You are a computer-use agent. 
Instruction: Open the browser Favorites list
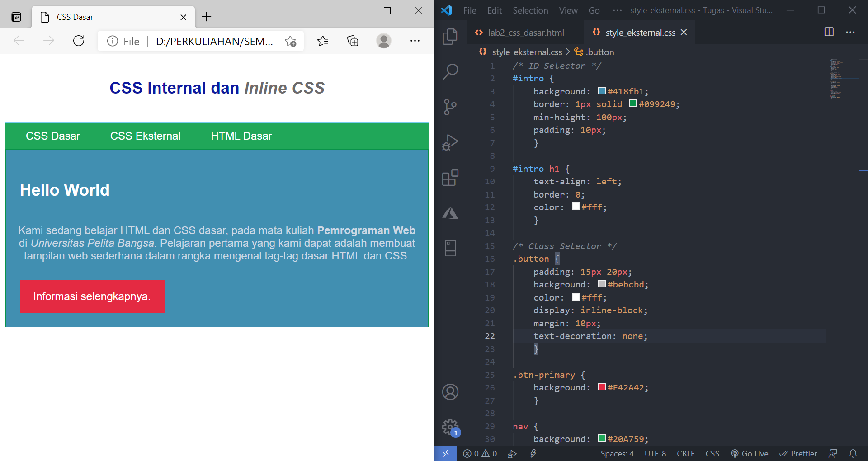323,41
